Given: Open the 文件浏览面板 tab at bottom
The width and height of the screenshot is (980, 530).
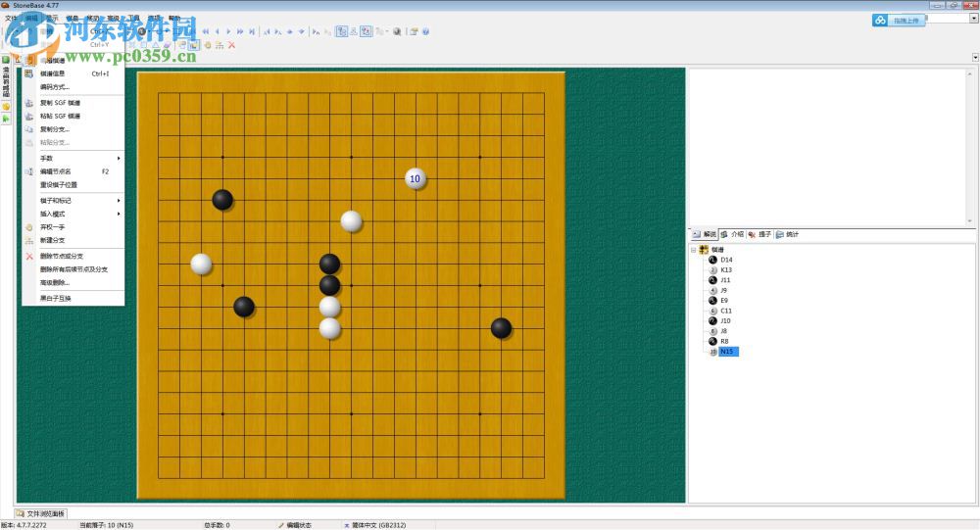Looking at the screenshot, I should (40, 513).
